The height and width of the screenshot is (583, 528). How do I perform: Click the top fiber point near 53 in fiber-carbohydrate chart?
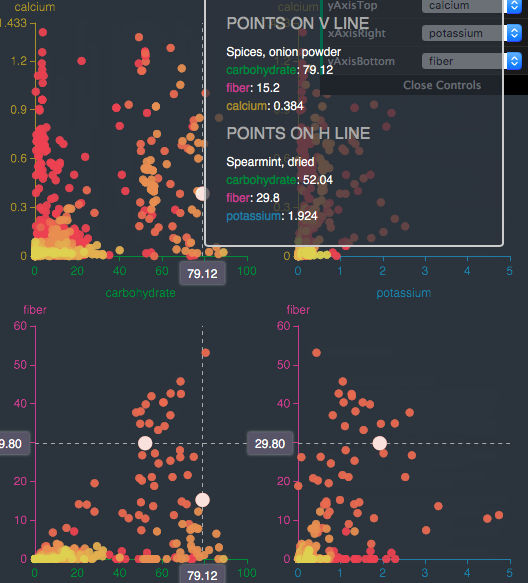[x=206, y=352]
